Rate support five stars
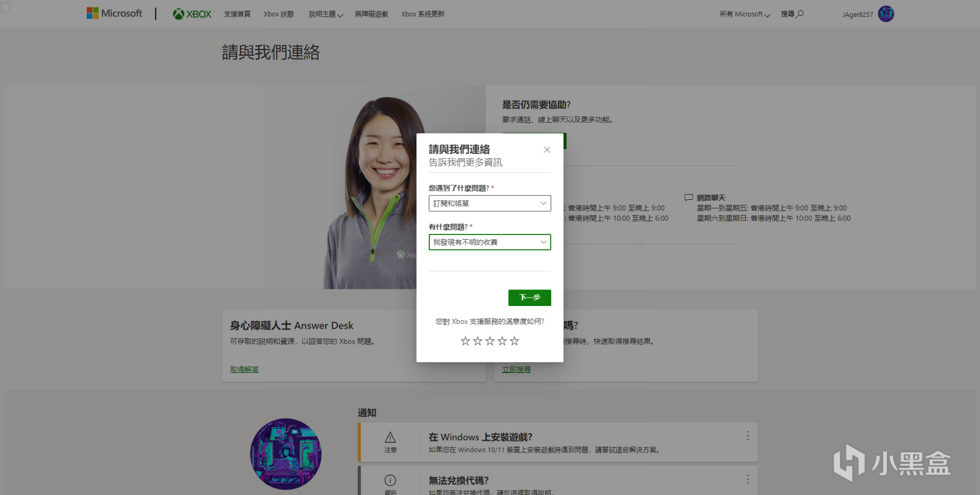This screenshot has width=980, height=495. point(514,341)
